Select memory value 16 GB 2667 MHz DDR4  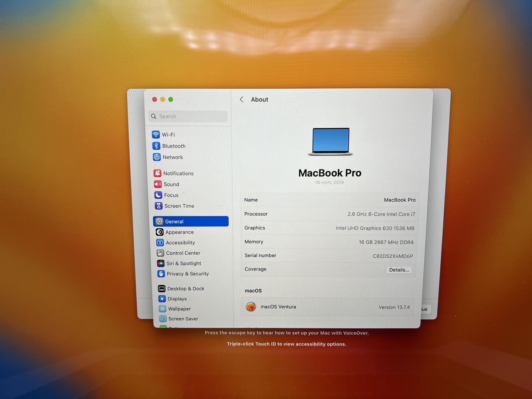(x=386, y=242)
